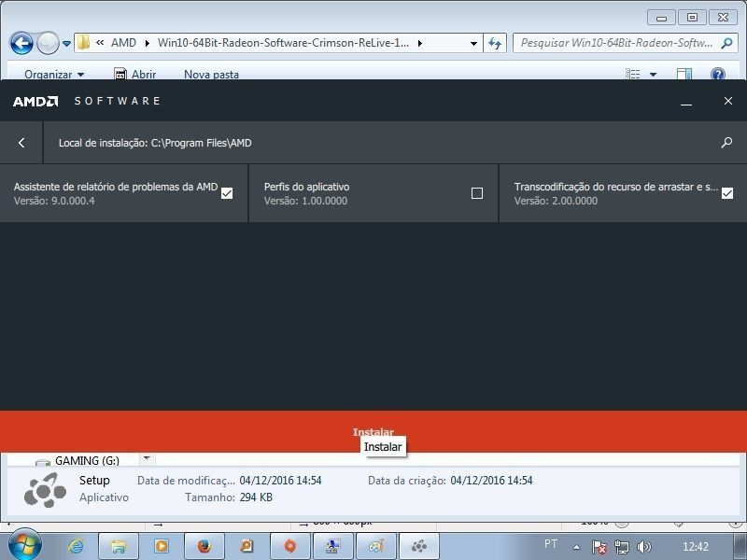Click the red Instalar button
The image size is (747, 560).
click(373, 431)
